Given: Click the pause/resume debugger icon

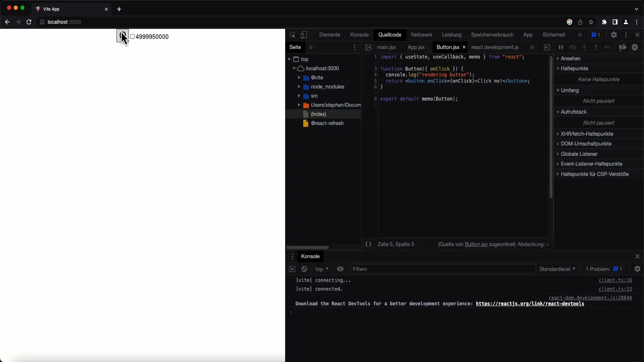Looking at the screenshot, I should coord(560,47).
